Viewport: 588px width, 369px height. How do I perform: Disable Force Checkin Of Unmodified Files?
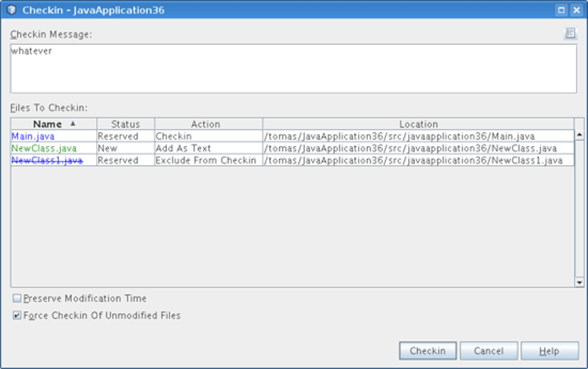point(17,316)
